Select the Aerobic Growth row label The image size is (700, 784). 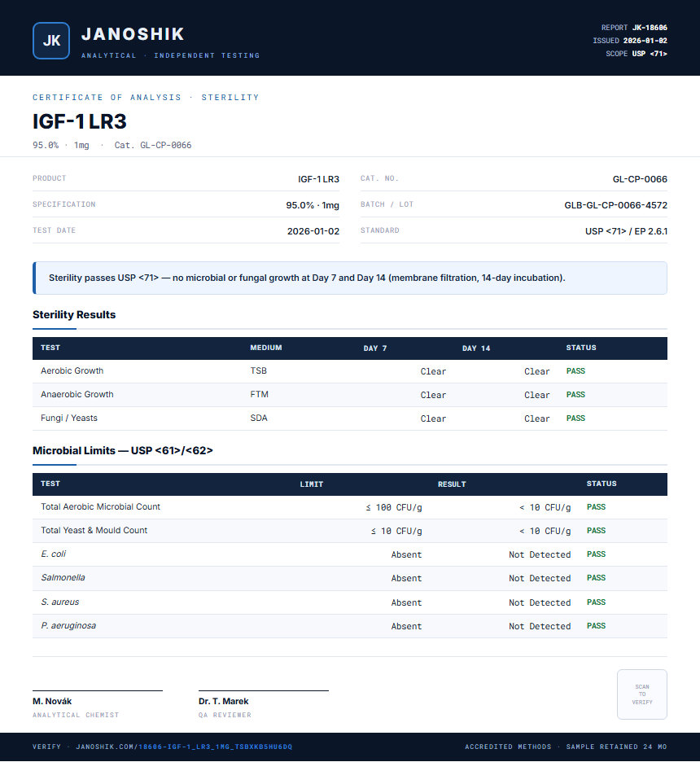72,370
